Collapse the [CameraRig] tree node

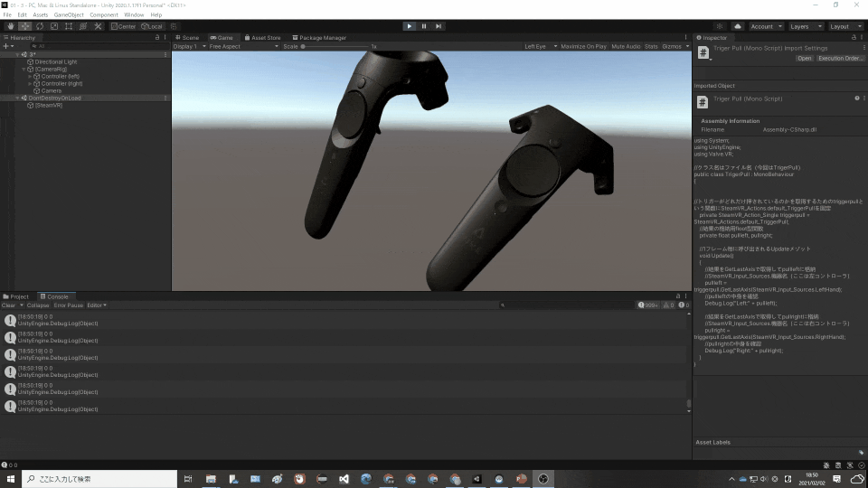click(24, 70)
